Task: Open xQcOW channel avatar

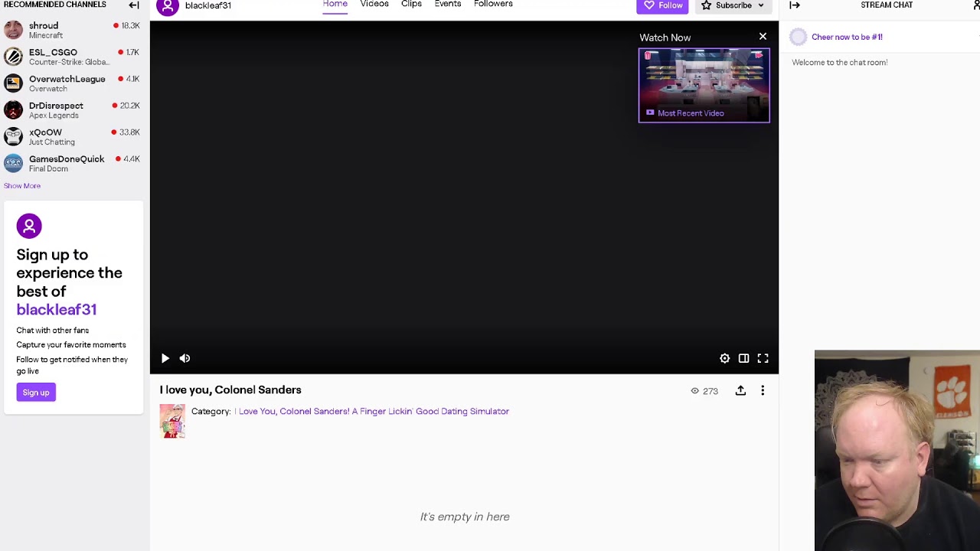Action: coord(13,136)
